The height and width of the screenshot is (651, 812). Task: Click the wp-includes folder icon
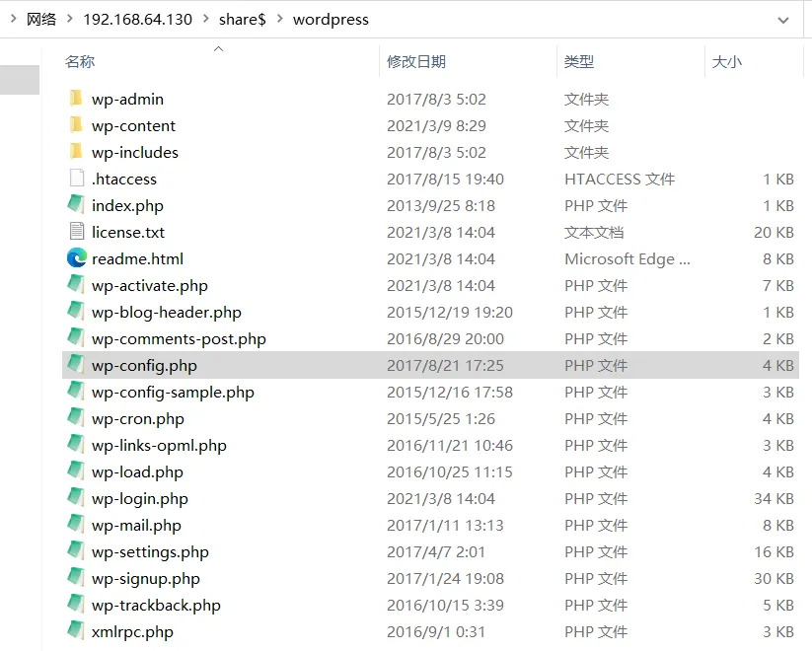[76, 151]
